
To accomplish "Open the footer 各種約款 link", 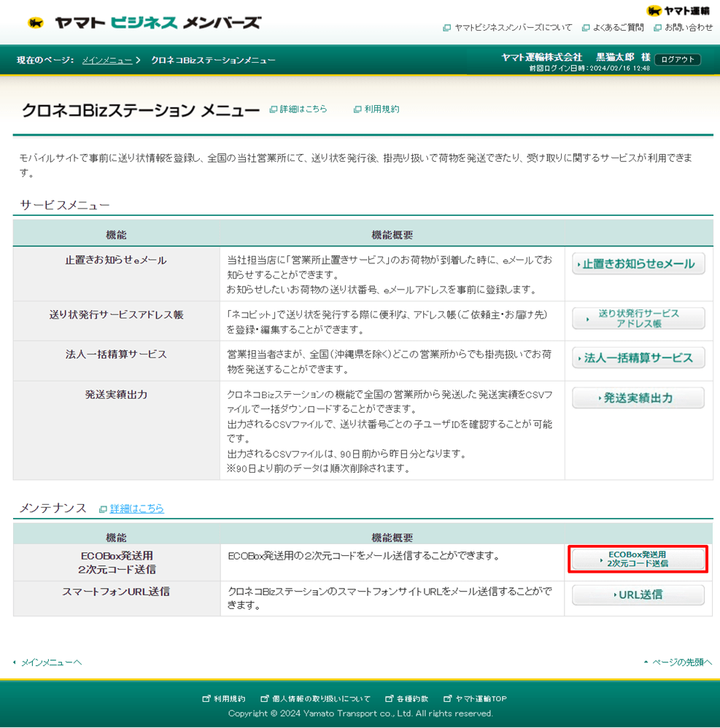I will point(412,699).
